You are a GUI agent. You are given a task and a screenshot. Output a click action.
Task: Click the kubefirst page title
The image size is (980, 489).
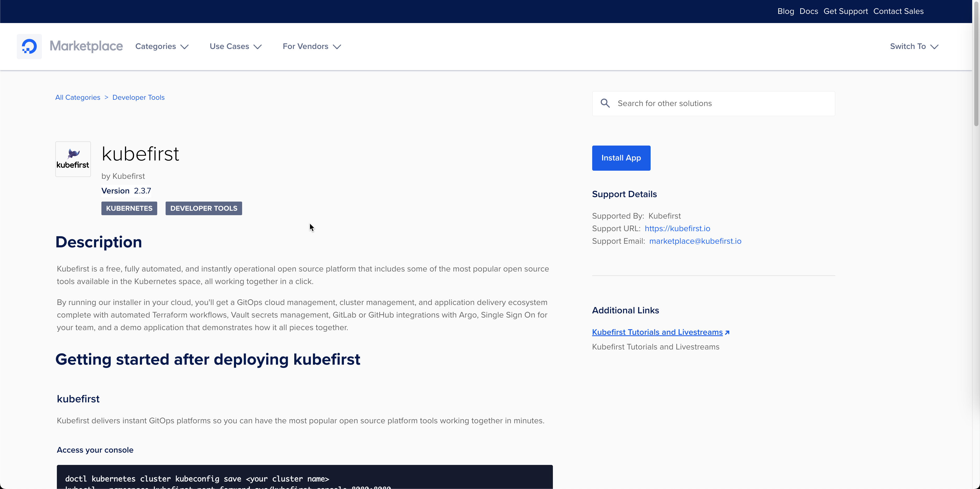point(140,154)
